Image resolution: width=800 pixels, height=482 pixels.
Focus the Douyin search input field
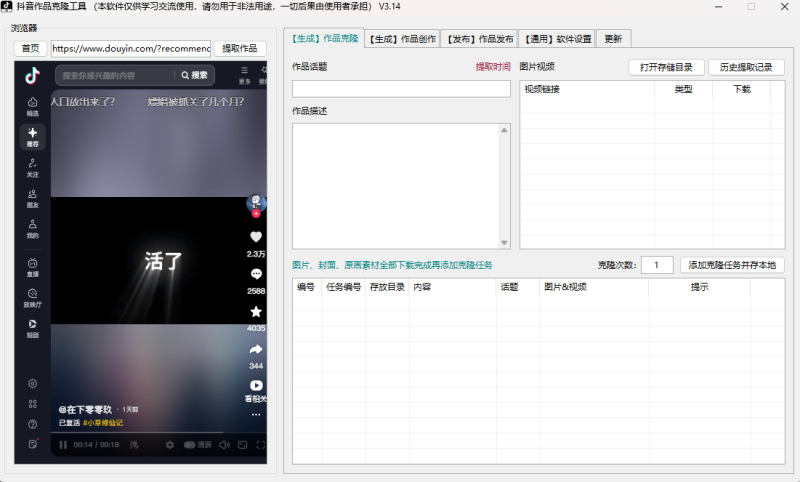(116, 75)
